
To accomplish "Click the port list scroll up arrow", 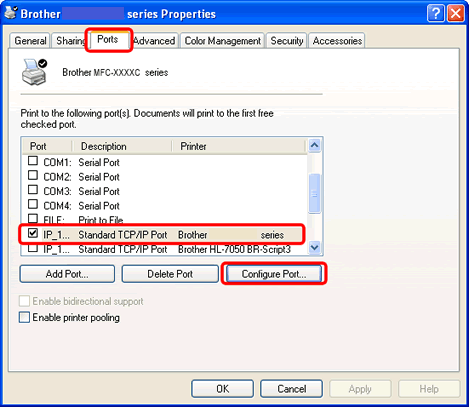I will (x=314, y=145).
